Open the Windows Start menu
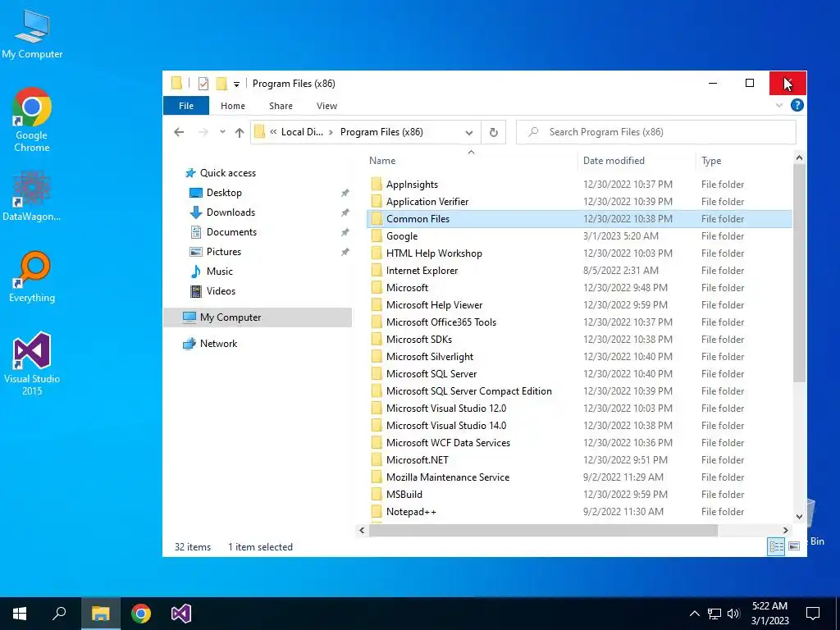Image resolution: width=840 pixels, height=630 pixels. click(x=20, y=614)
